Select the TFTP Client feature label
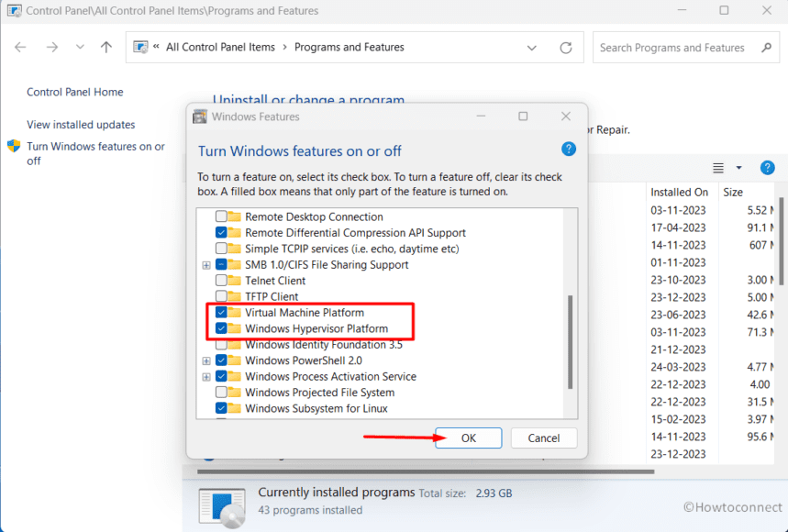Image resolution: width=788 pixels, height=532 pixels. click(272, 296)
